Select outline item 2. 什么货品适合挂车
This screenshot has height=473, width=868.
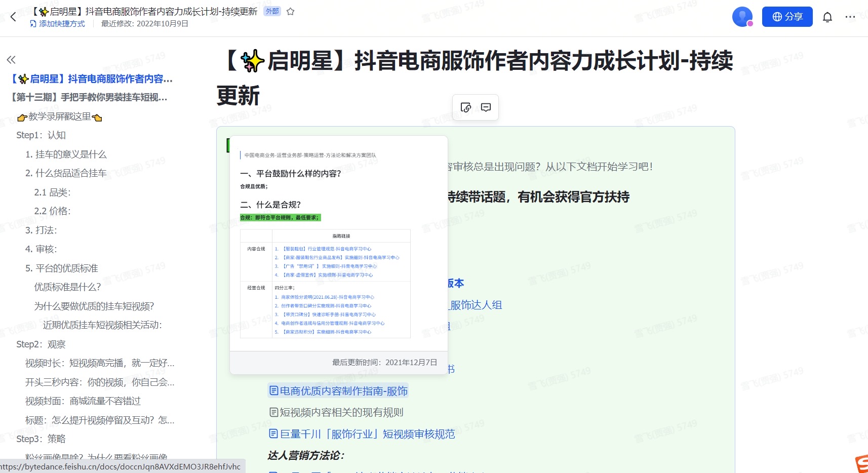66,173
